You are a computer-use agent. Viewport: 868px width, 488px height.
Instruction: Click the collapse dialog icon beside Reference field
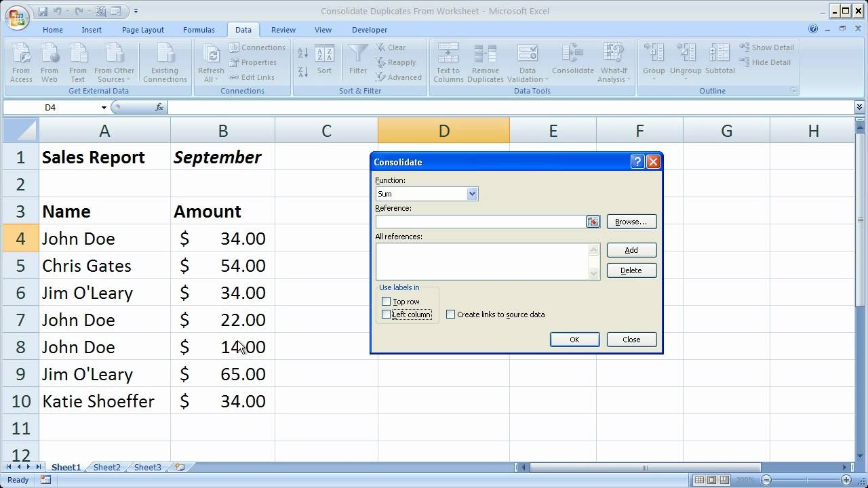[593, 222]
